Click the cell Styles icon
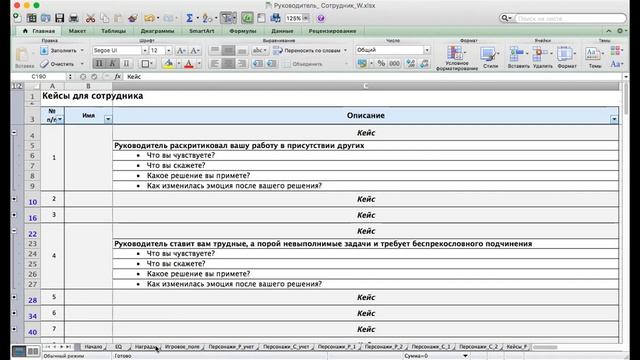Screen dimensions: 640x360 pyautogui.click(x=489, y=58)
